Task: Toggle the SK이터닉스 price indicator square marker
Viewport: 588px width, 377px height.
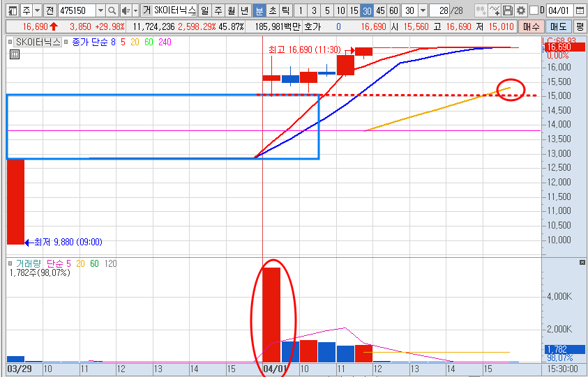Action: pyautogui.click(x=10, y=42)
